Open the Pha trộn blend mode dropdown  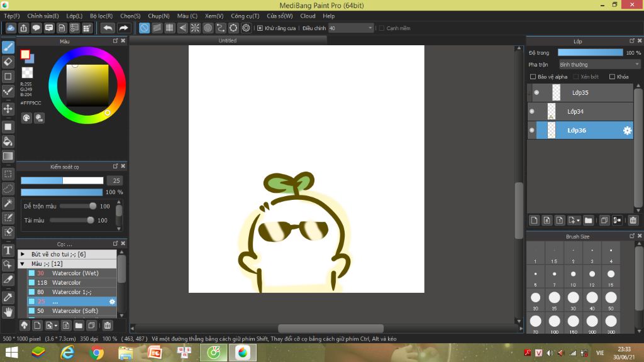599,65
